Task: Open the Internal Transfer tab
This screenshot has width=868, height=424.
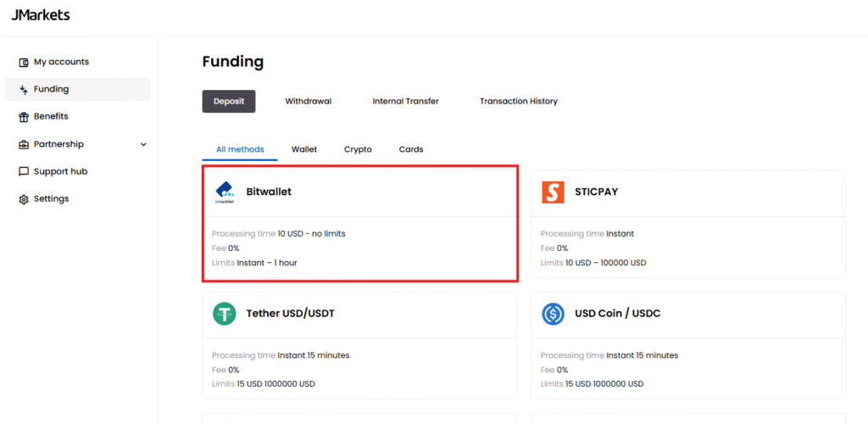Action: point(405,101)
